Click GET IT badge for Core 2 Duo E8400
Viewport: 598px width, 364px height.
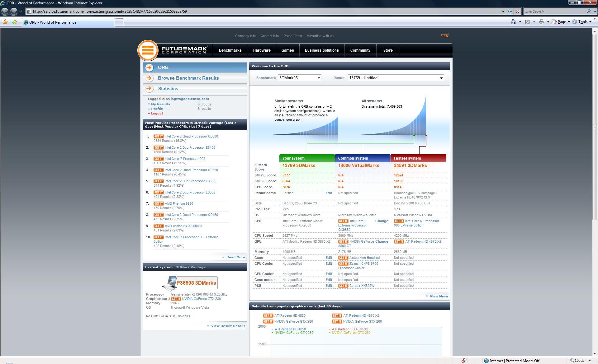click(x=159, y=148)
